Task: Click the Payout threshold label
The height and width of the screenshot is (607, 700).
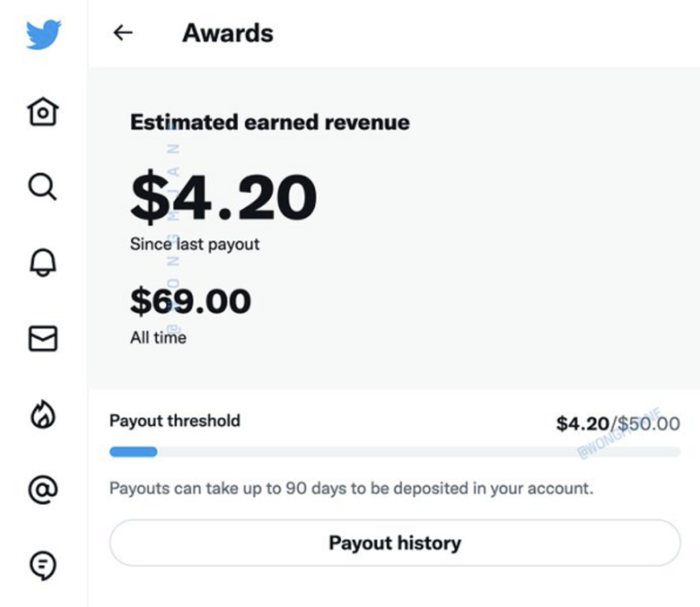Action: coord(175,420)
